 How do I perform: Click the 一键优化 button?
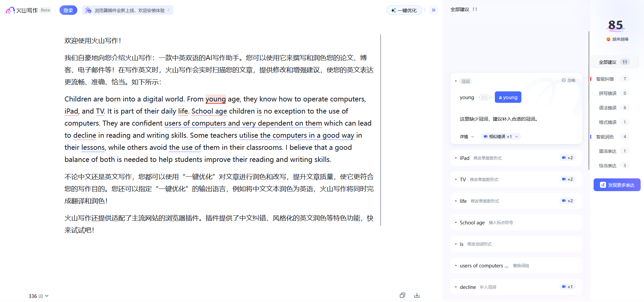(404, 10)
